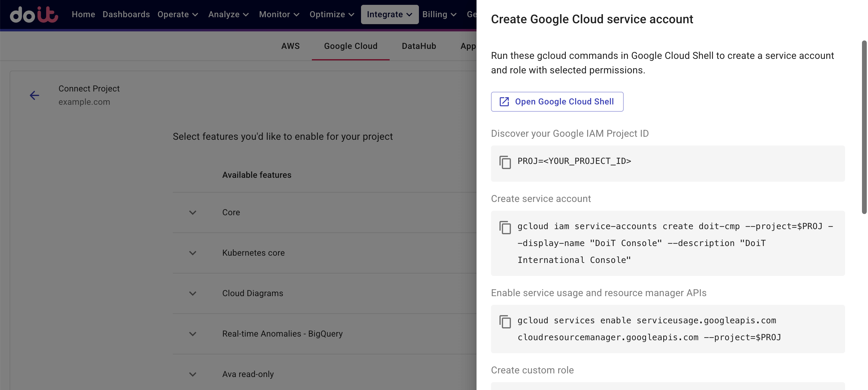868x390 pixels.
Task: Open the Operate dropdown menu
Action: (178, 14)
